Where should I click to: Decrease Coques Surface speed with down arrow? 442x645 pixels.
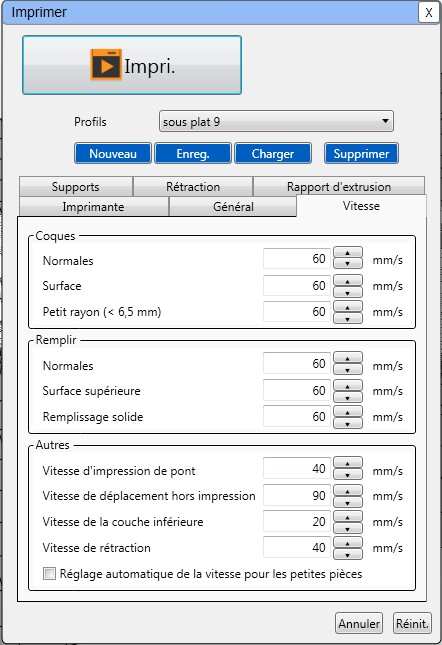tap(348, 292)
